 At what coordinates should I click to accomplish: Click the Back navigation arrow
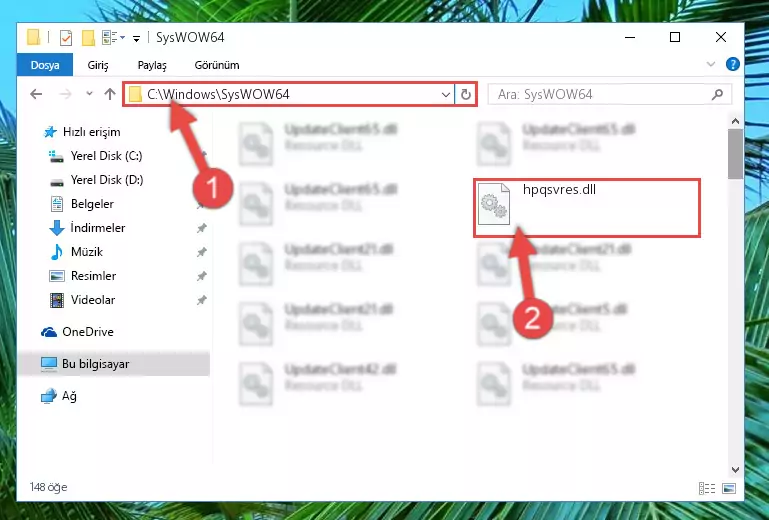click(x=36, y=94)
